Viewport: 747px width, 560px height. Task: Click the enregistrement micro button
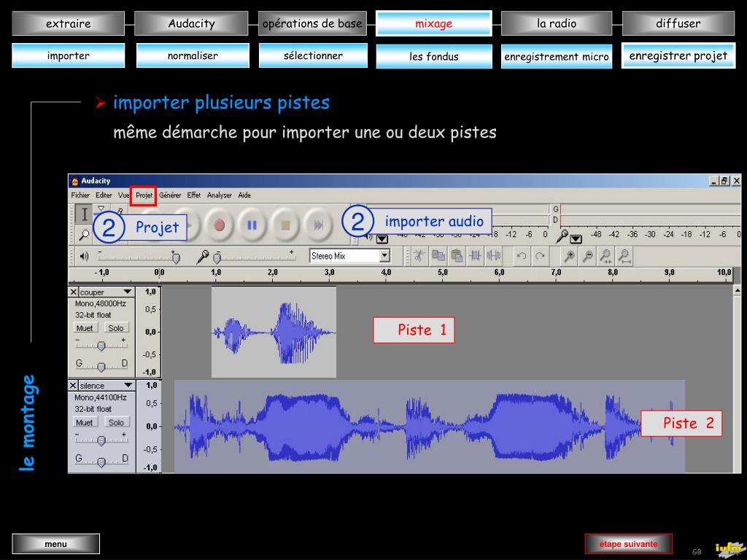point(557,57)
